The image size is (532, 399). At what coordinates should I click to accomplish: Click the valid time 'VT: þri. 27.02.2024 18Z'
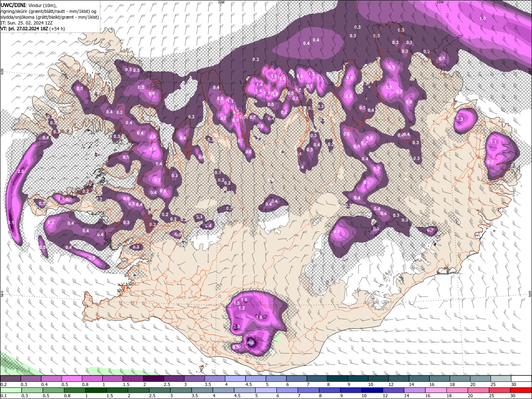[x=24, y=29]
